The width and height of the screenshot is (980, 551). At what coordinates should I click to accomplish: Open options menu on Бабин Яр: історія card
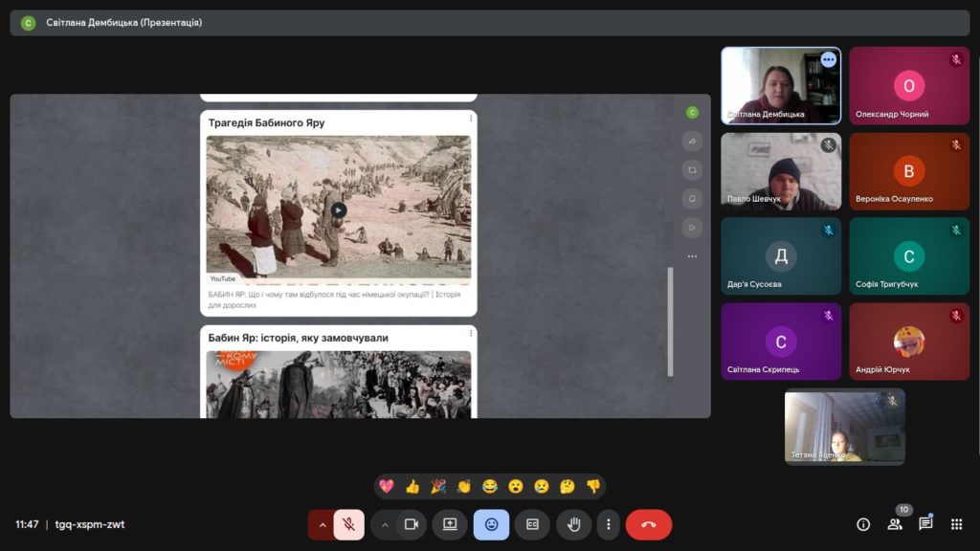471,333
